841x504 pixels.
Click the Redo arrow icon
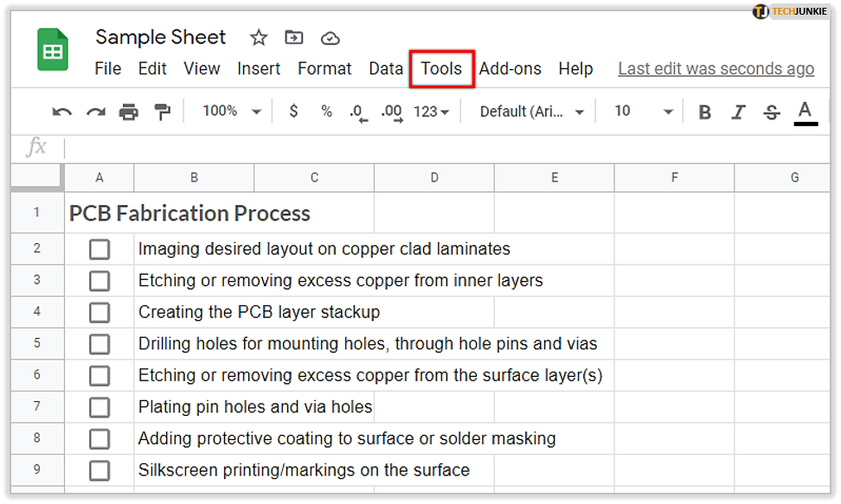(x=95, y=112)
